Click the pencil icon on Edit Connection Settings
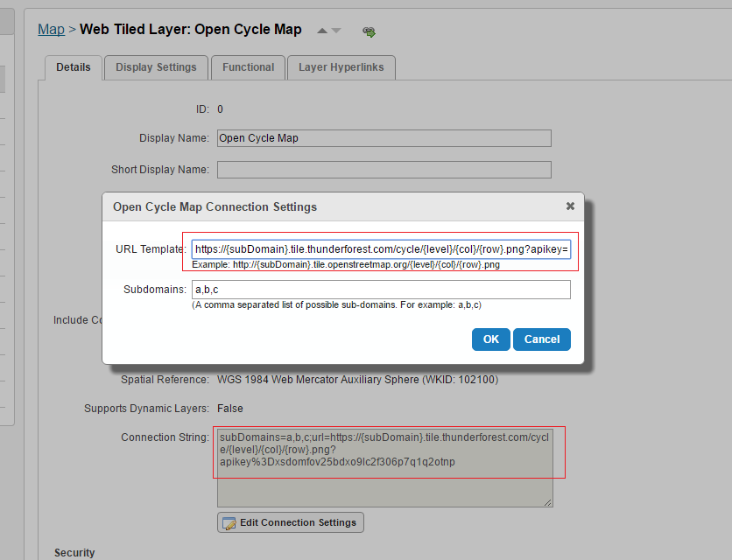732x560 pixels. (229, 523)
